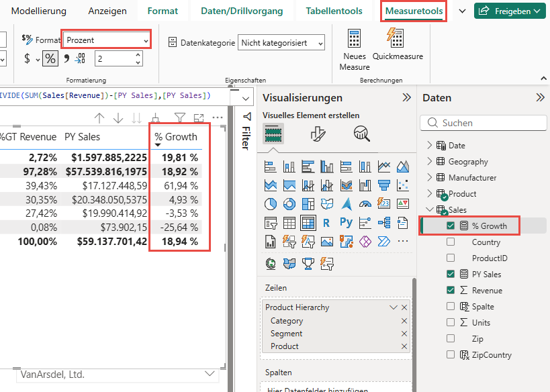Click the drill up arrow on visual

point(99,118)
